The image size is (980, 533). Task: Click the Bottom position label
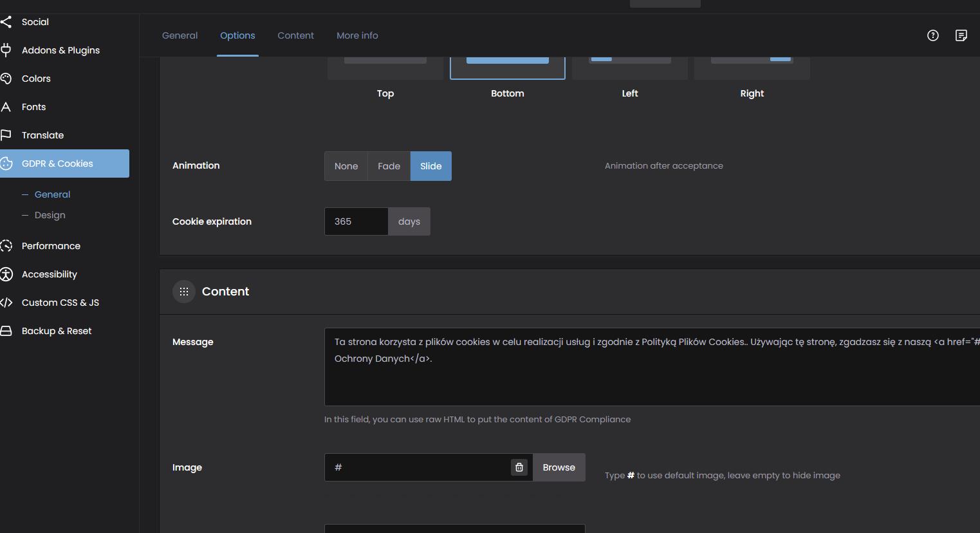[x=508, y=93]
